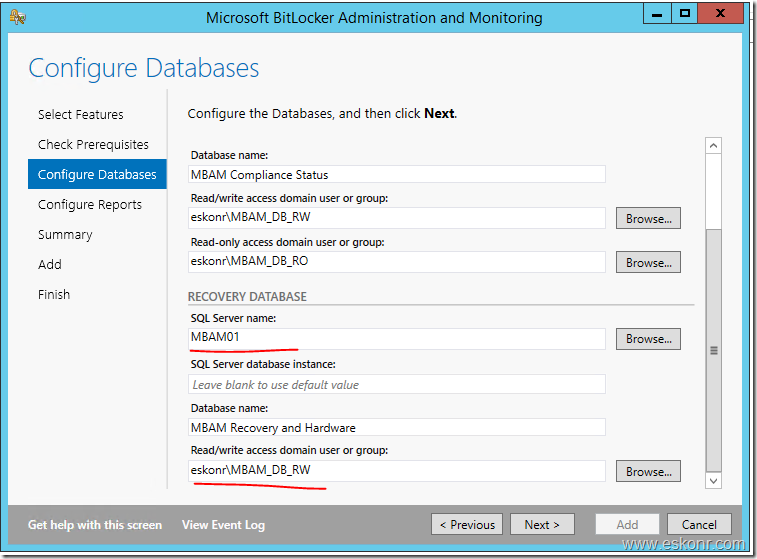Open the Select Features step
757x559 pixels.
(x=81, y=114)
